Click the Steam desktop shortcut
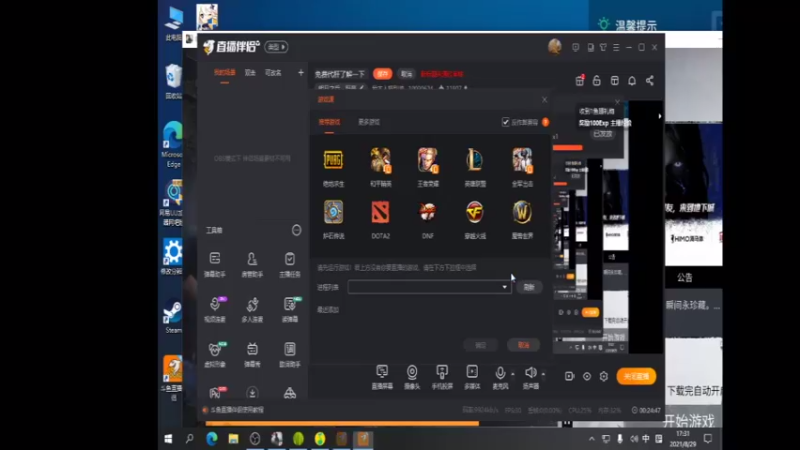The image size is (800, 450). point(172,316)
